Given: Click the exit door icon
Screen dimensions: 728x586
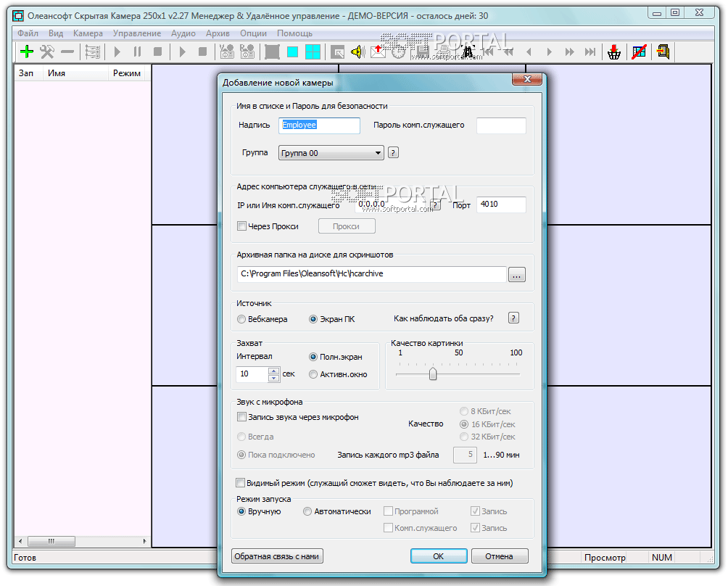Looking at the screenshot, I should [663, 51].
